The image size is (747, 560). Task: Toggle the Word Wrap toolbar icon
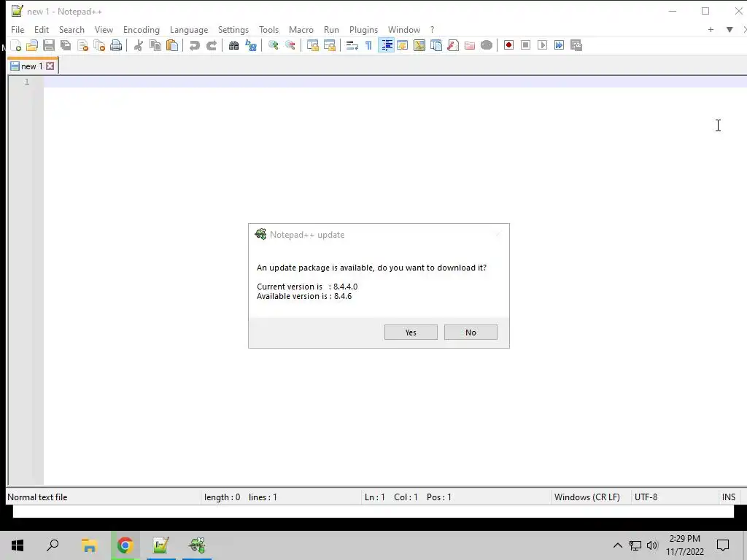[x=352, y=45]
